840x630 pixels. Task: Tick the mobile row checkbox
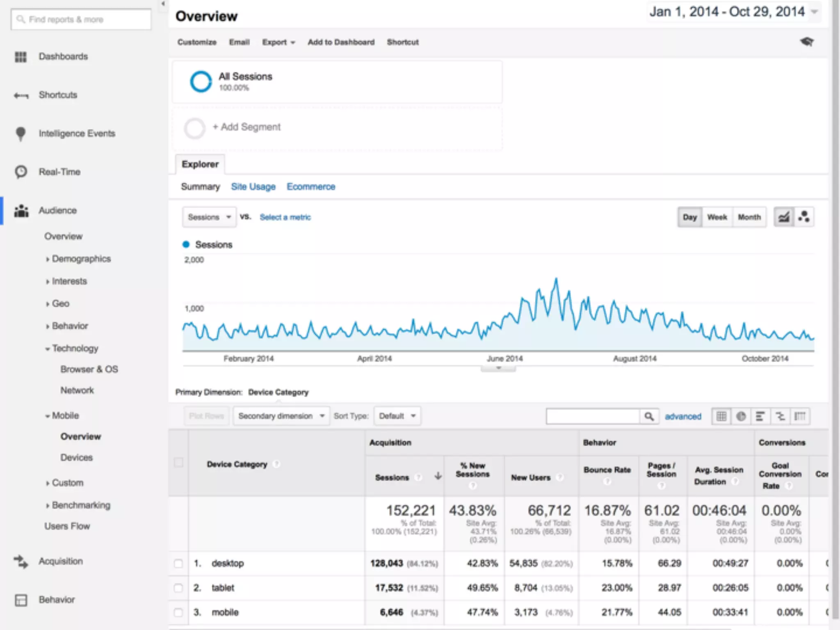pos(178,612)
